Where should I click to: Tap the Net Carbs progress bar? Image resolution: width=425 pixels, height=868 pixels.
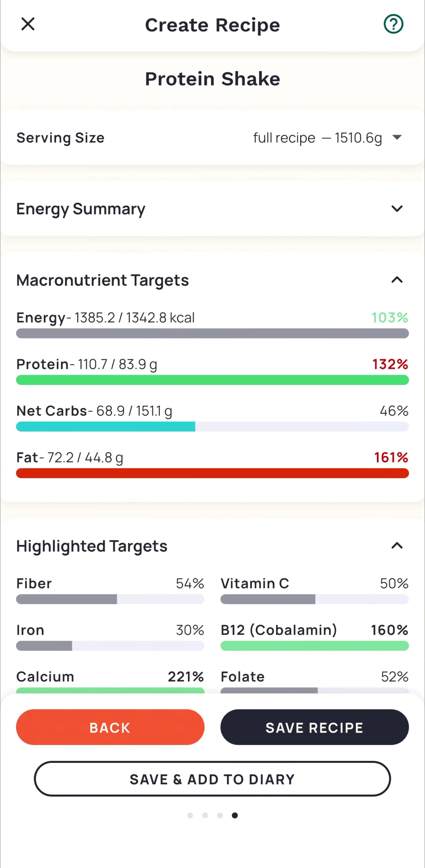click(x=212, y=427)
